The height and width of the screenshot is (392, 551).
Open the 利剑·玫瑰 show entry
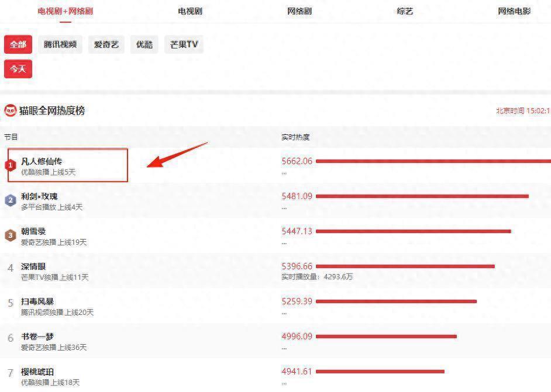click(x=39, y=196)
